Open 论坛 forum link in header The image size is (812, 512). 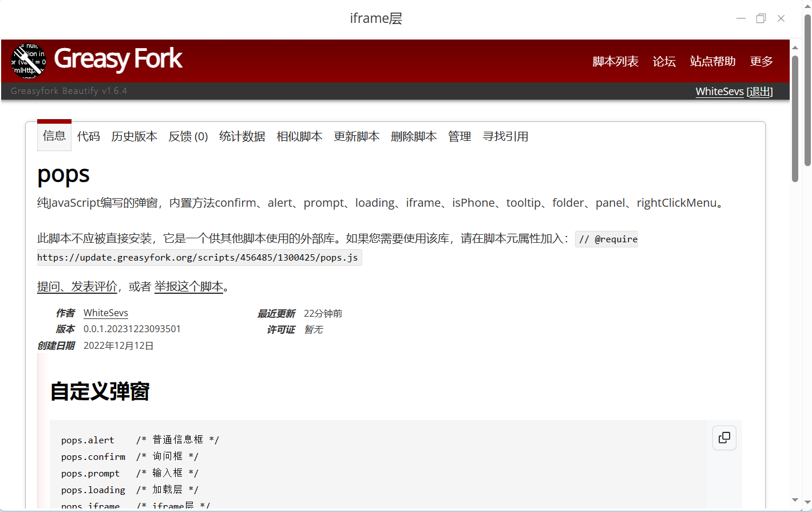coord(664,61)
